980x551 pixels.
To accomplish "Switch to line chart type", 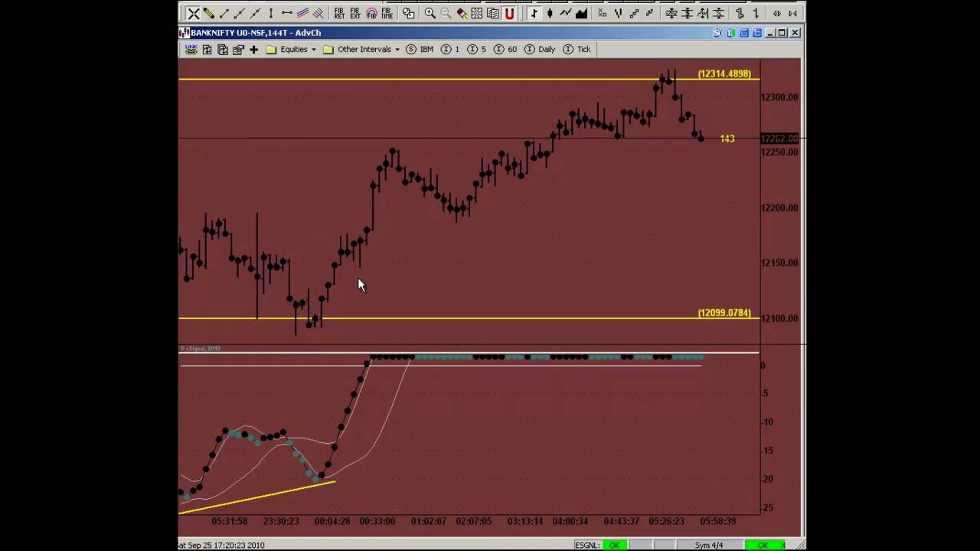I will pyautogui.click(x=566, y=13).
